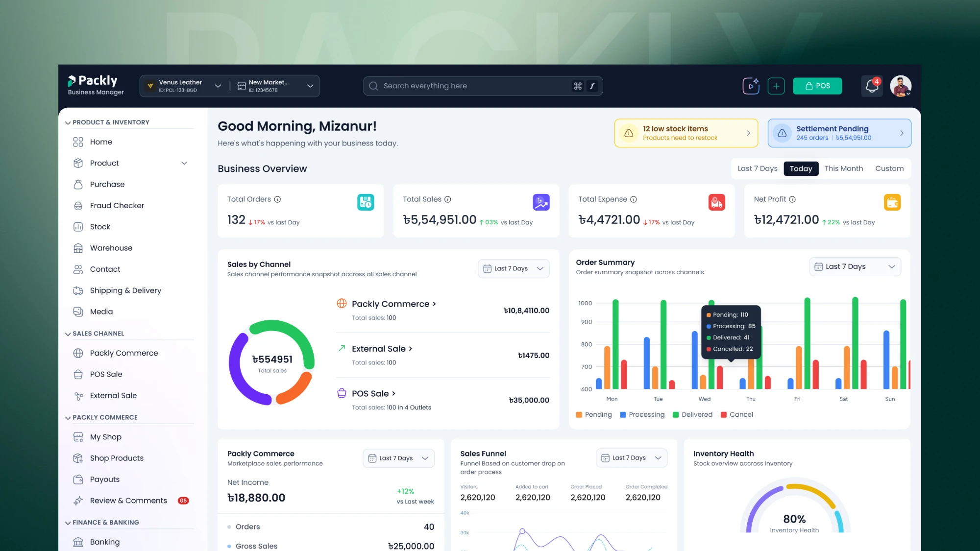
Task: Toggle the Pending legend in Order Summary
Action: pos(594,414)
